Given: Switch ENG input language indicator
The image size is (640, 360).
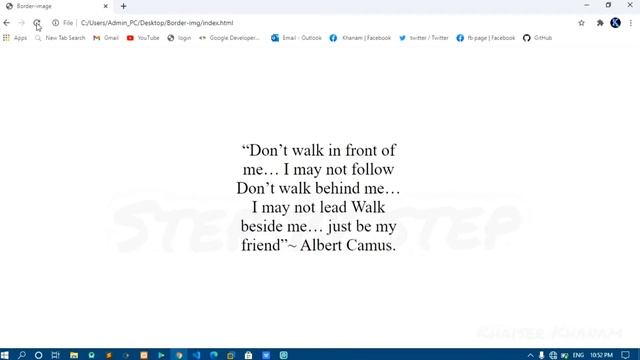Looking at the screenshot, I should (578, 355).
